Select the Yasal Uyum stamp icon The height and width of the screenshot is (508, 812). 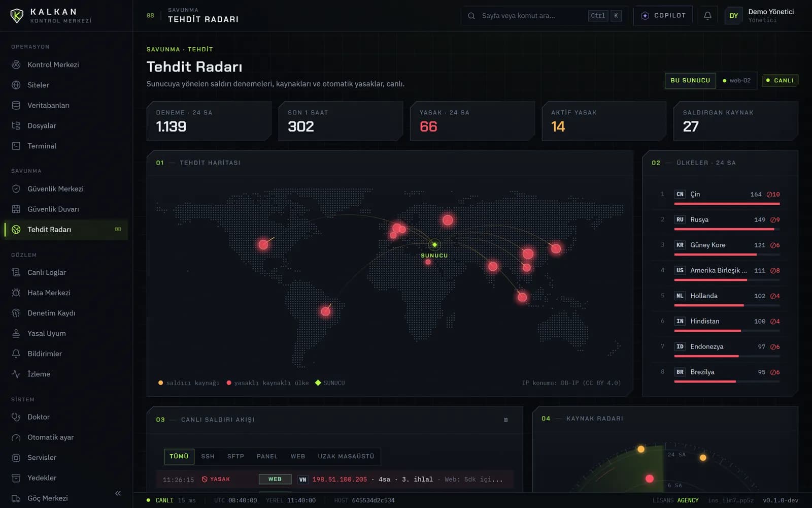16,333
